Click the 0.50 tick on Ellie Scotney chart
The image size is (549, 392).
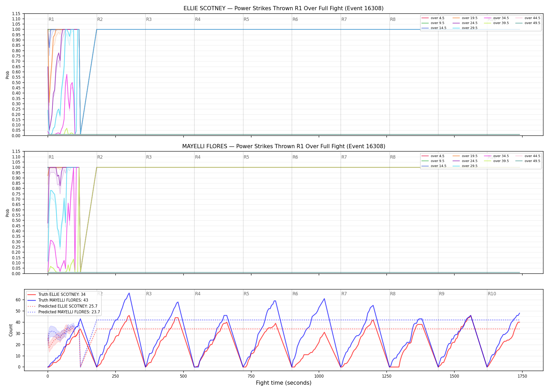[16, 83]
